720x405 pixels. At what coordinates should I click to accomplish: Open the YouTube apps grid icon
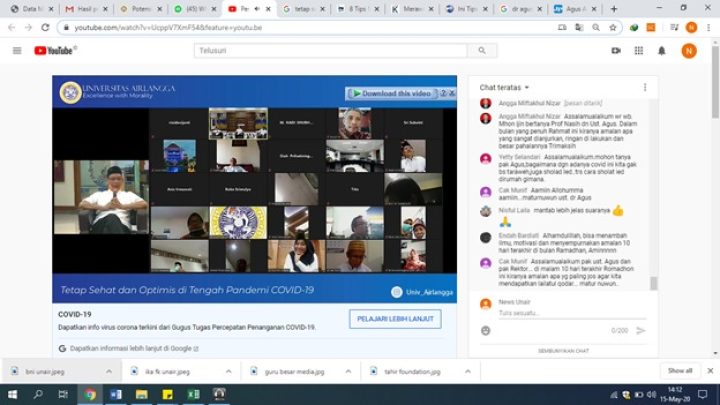(x=639, y=51)
